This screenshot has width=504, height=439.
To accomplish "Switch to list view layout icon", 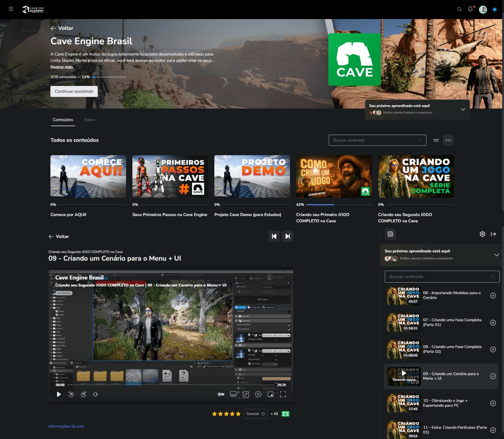I will [436, 140].
